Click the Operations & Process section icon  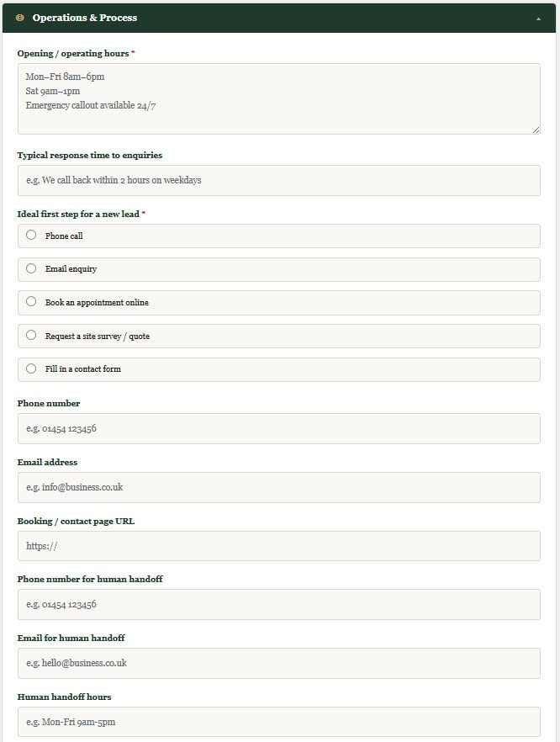coord(20,18)
